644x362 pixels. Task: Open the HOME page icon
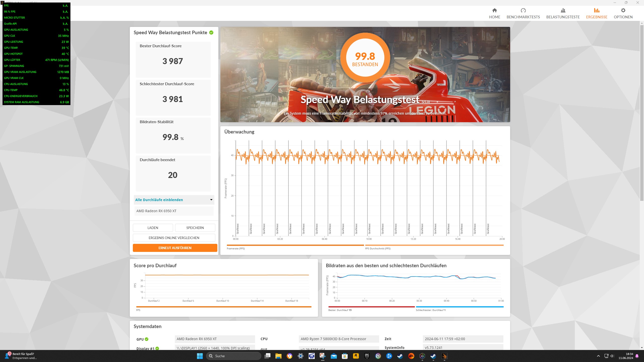tap(494, 11)
